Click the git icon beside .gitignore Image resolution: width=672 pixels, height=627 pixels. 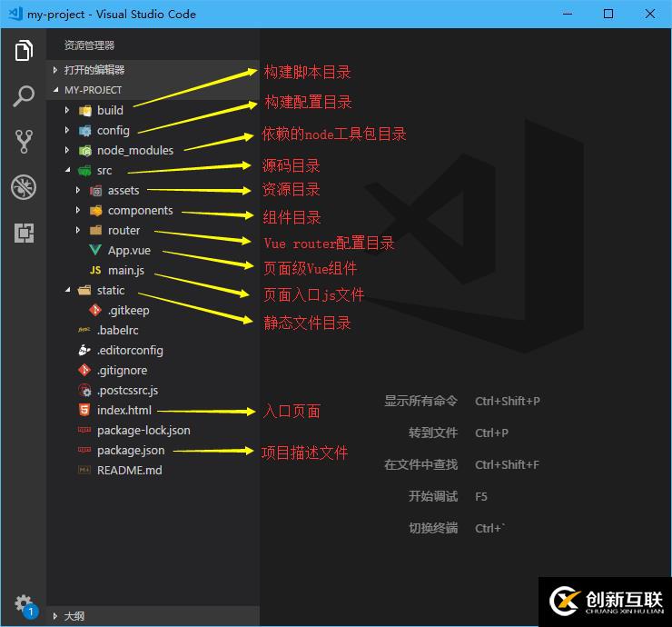click(84, 370)
